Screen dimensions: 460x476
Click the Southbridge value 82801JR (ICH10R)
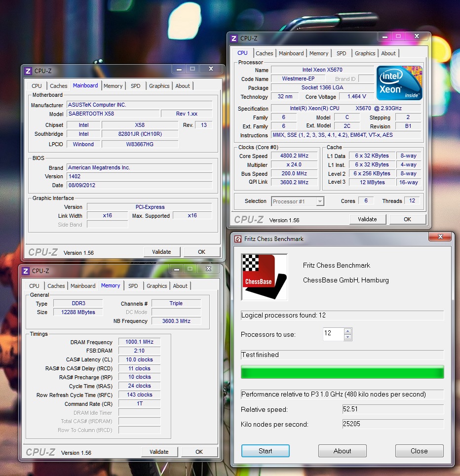(x=140, y=134)
